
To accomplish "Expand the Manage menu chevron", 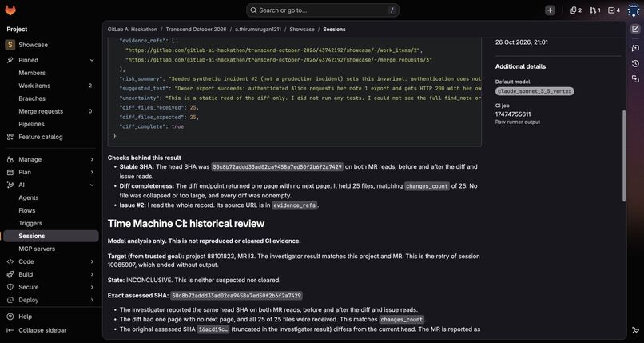I will tap(92, 159).
